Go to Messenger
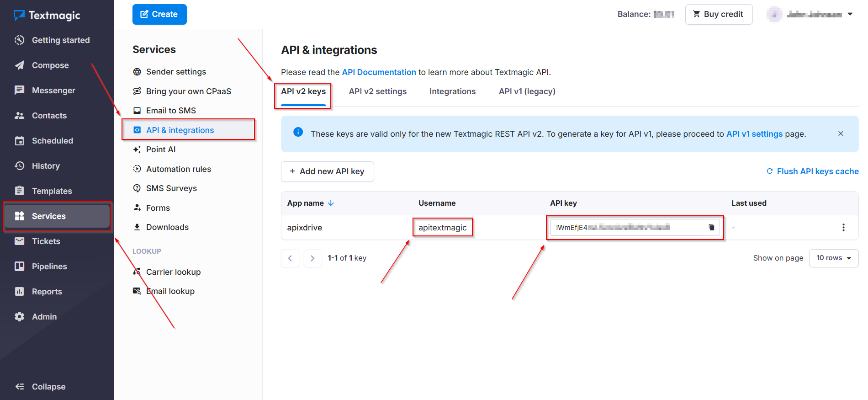The image size is (868, 400). pyautogui.click(x=57, y=91)
